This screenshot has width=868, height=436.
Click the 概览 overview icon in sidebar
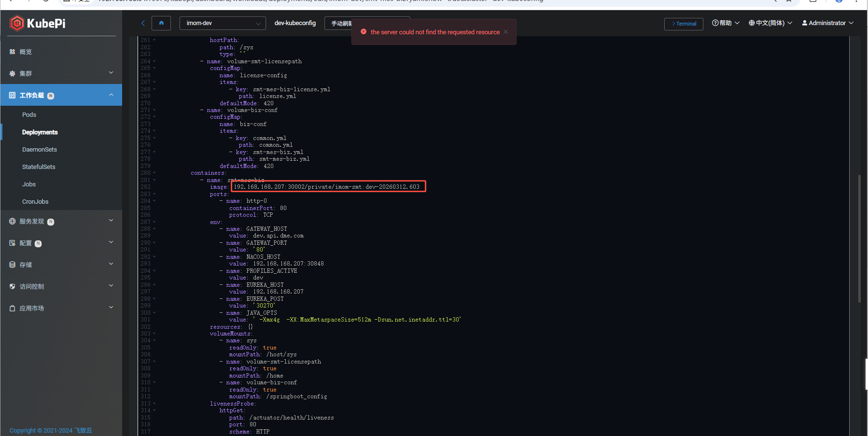[x=13, y=52]
